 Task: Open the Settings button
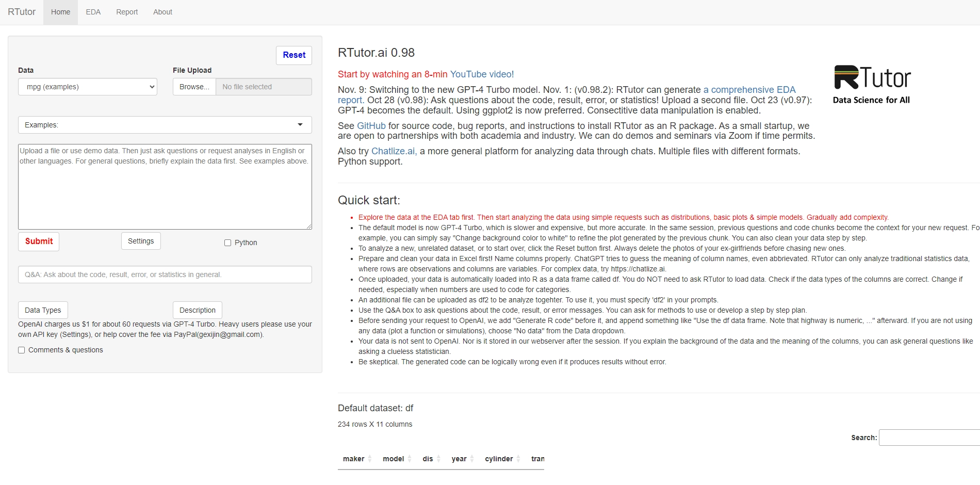tap(141, 241)
